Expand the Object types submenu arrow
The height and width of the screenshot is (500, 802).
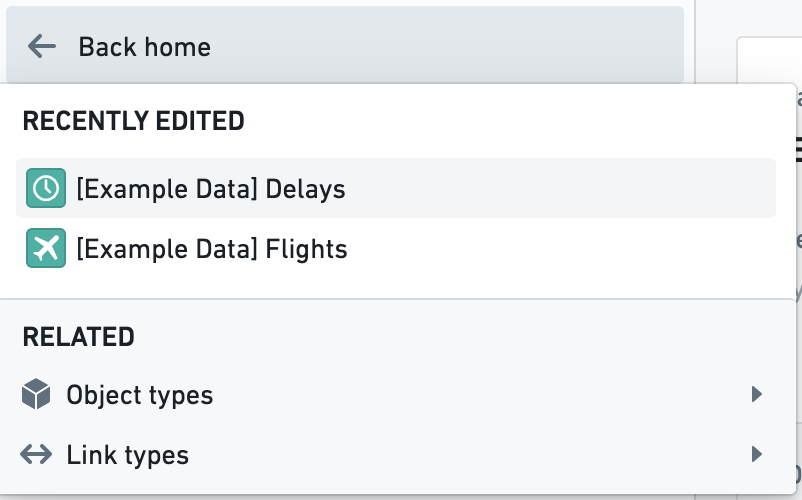point(756,394)
